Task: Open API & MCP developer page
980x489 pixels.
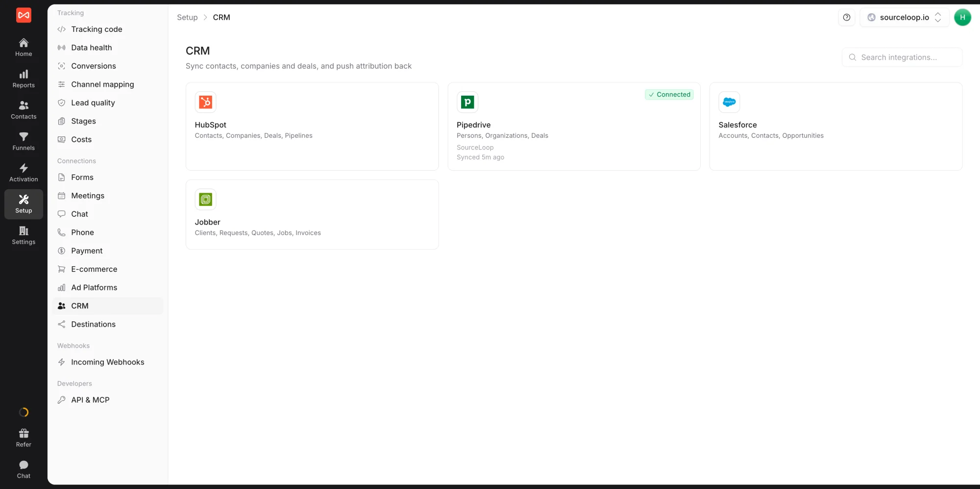Action: coord(108,400)
